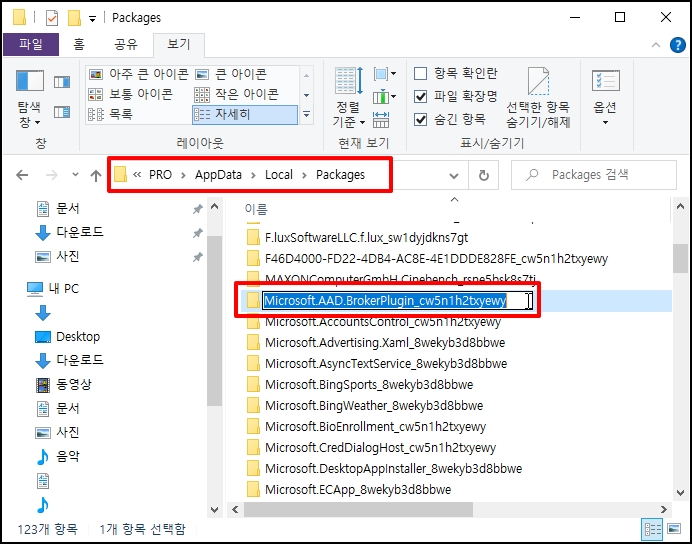The width and height of the screenshot is (692, 544).
Task: Expand the layout gallery more arrow
Action: click(x=307, y=114)
